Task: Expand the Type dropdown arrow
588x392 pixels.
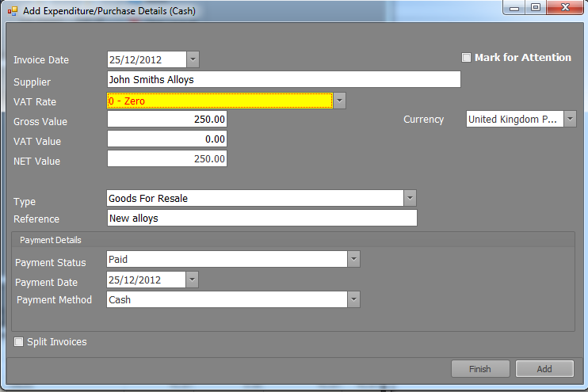Action: (410, 198)
